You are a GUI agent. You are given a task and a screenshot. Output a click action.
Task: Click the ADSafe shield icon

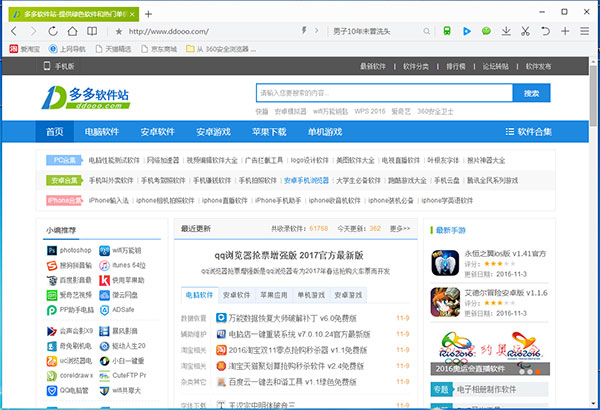104,310
